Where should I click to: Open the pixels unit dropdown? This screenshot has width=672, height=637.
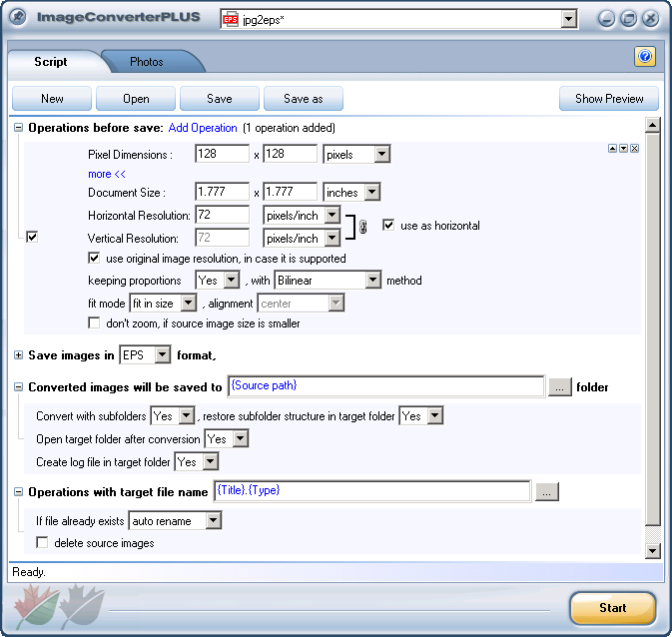[x=381, y=154]
